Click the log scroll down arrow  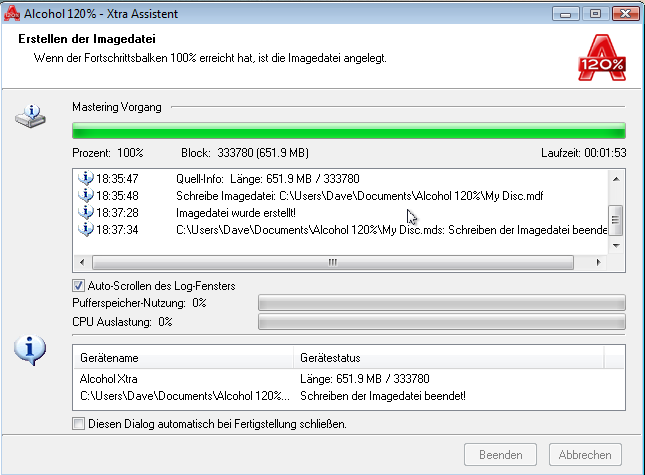pos(616,246)
